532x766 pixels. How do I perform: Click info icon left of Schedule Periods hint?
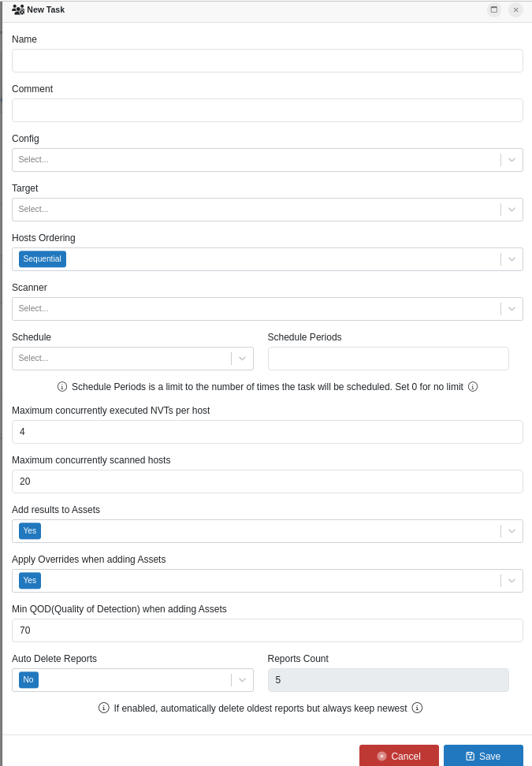click(62, 387)
